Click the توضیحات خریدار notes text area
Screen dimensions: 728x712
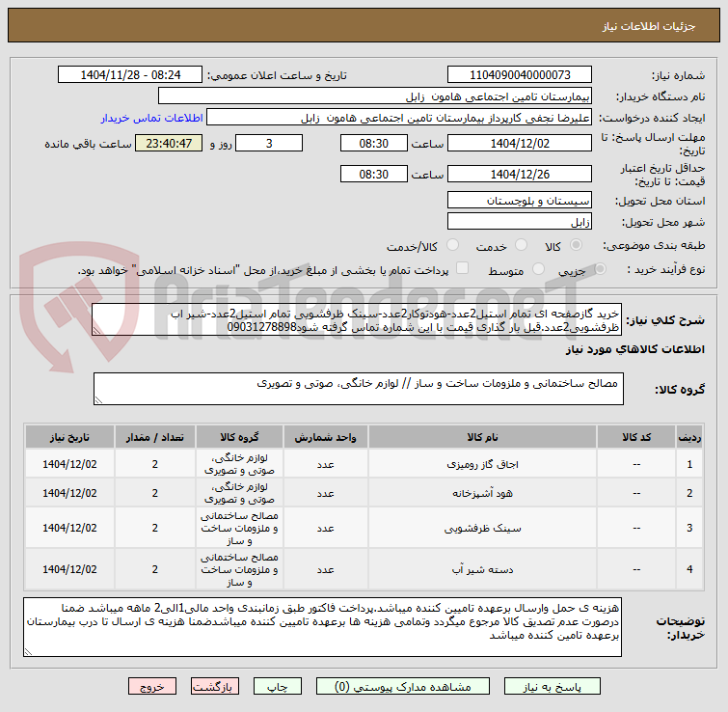pos(322,627)
